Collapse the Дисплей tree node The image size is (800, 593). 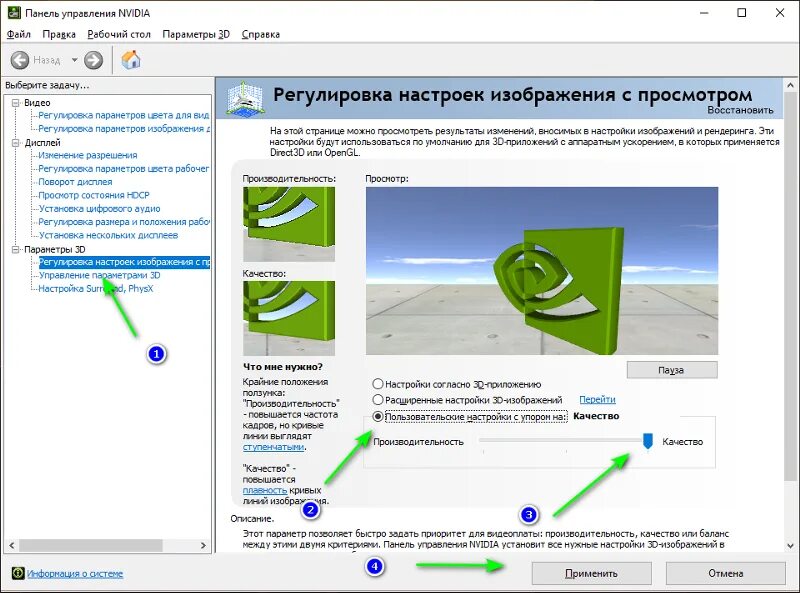(x=16, y=143)
